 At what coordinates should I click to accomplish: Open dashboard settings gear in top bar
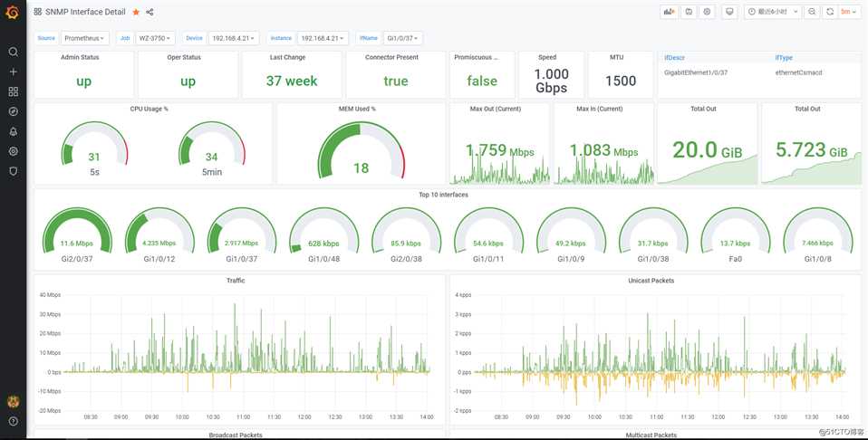coord(707,12)
